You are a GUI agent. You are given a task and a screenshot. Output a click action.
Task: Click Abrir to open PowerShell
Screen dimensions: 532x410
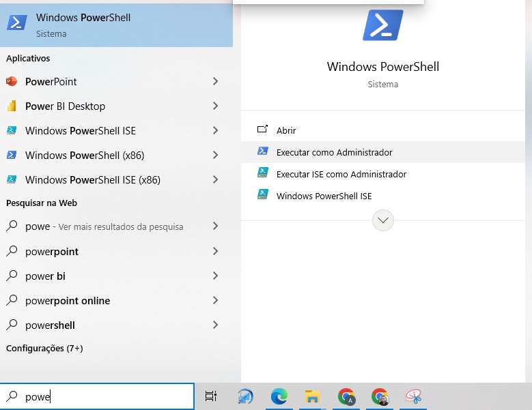(383, 130)
